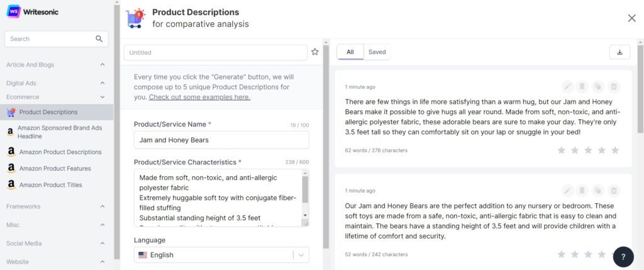Image resolution: width=644 pixels, height=270 pixels.
Task: Open Amazon Product Descriptions template
Action: pos(57,152)
